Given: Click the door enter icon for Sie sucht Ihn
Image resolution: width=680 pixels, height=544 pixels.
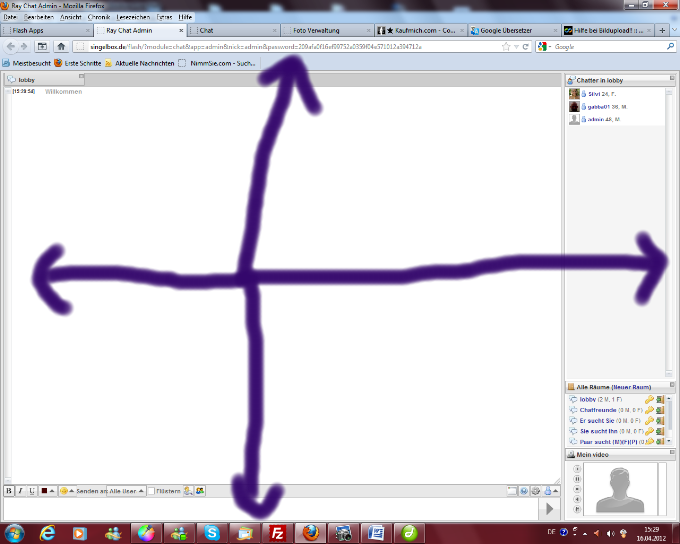Looking at the screenshot, I should 660,431.
